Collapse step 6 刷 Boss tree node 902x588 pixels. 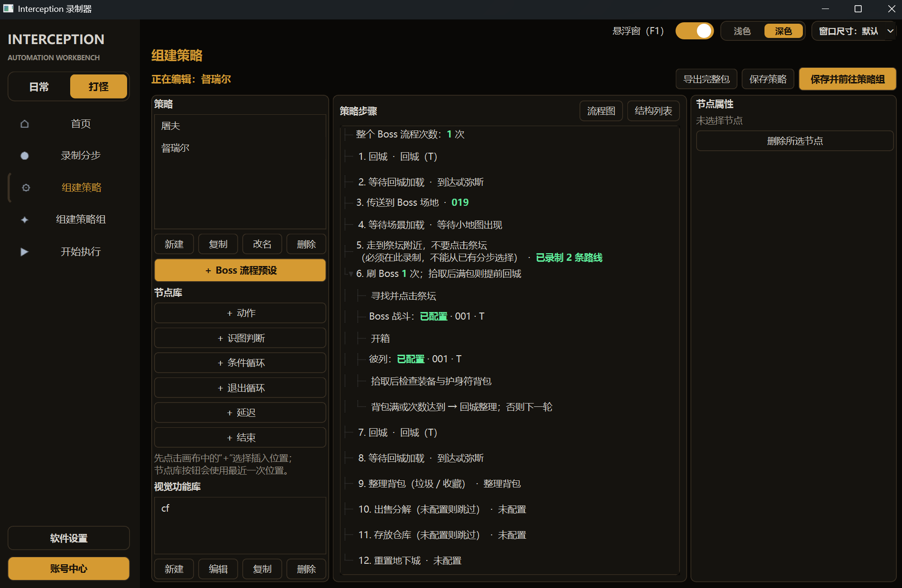click(x=351, y=274)
